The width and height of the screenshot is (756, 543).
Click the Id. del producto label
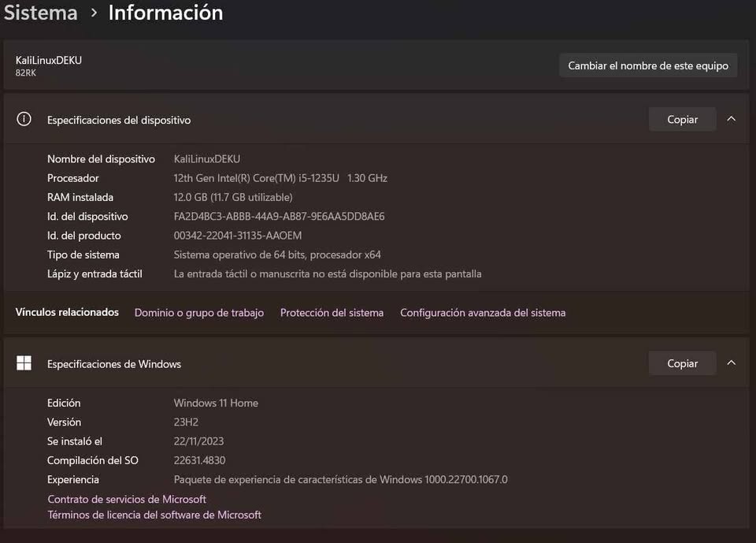84,236
